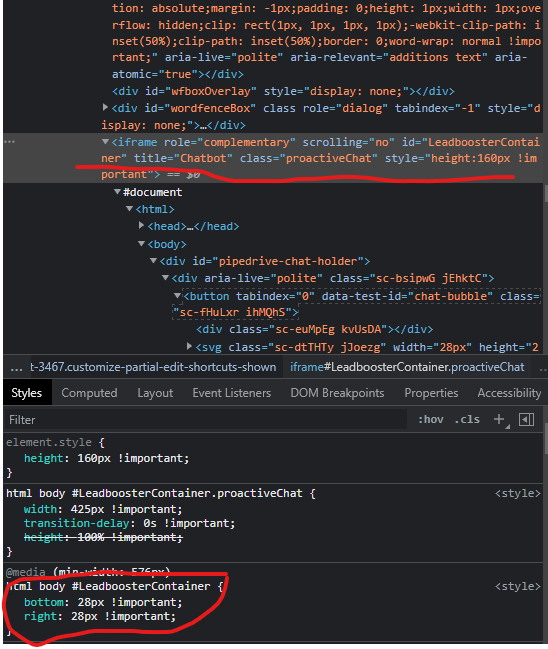This screenshot has width=548, height=649.
Task: Select the sc-euMpEg kvUsDA div element
Action: pos(315,329)
